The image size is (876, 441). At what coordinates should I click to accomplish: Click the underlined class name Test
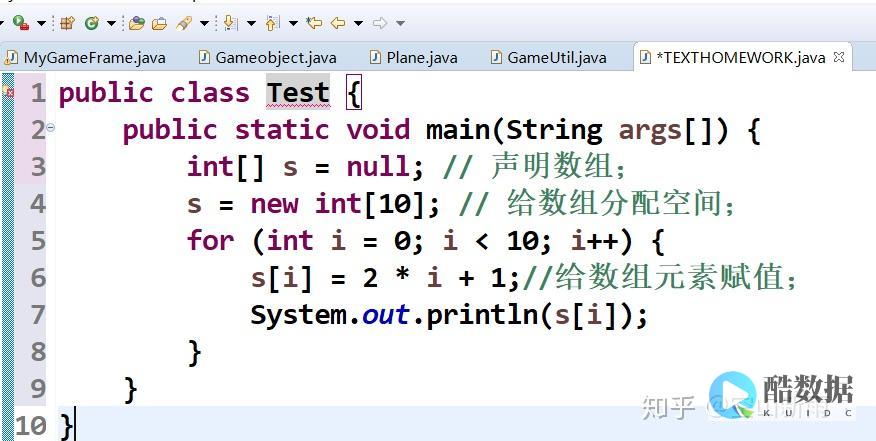pyautogui.click(x=298, y=93)
